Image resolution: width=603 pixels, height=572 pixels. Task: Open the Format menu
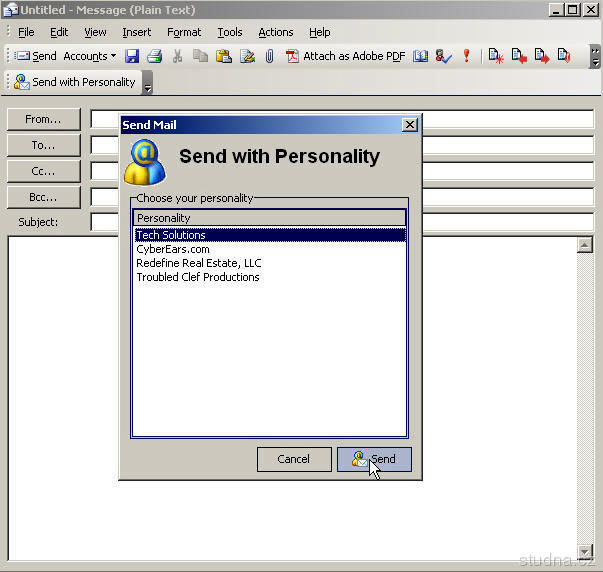point(184,32)
